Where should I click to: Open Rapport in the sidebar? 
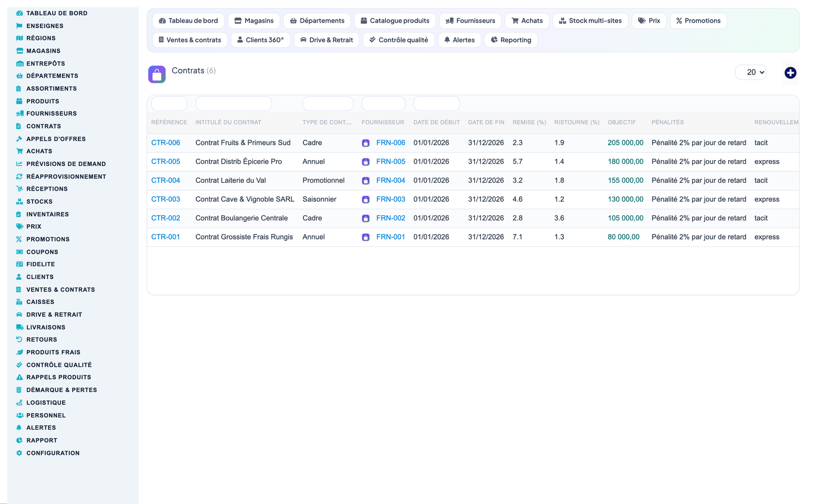coord(42,440)
